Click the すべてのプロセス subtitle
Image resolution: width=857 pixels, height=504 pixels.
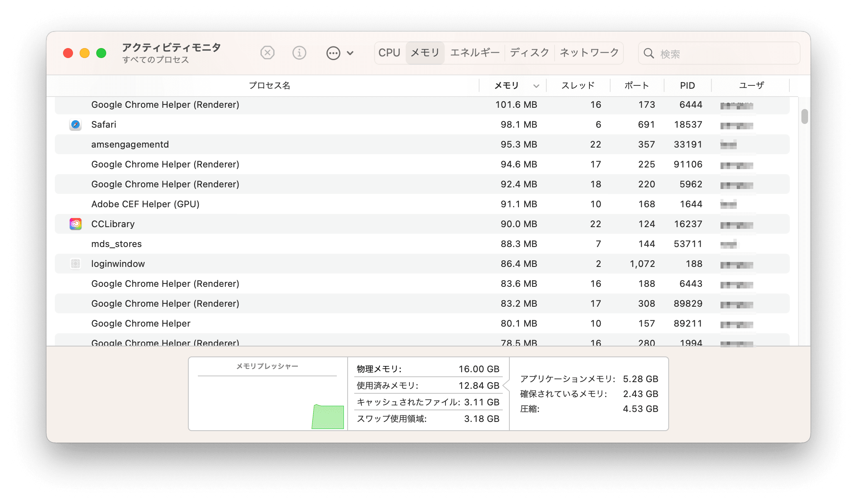coord(156,60)
